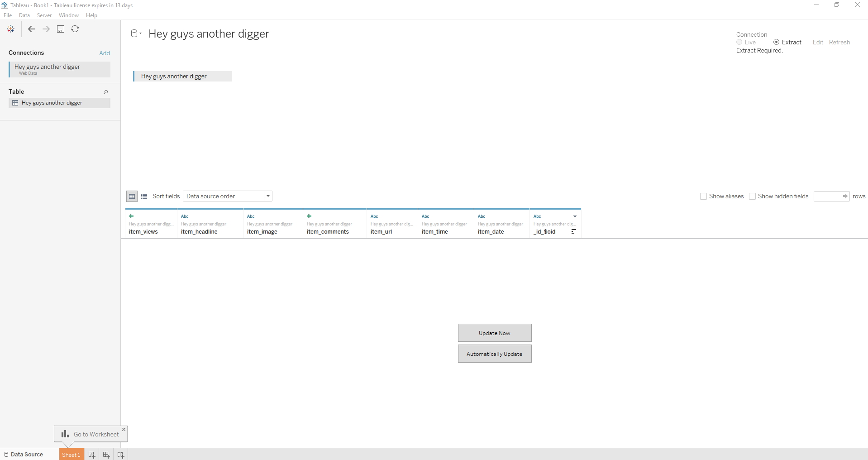The height and width of the screenshot is (460, 868).
Task: Switch to the data grid preview icon
Action: click(132, 196)
